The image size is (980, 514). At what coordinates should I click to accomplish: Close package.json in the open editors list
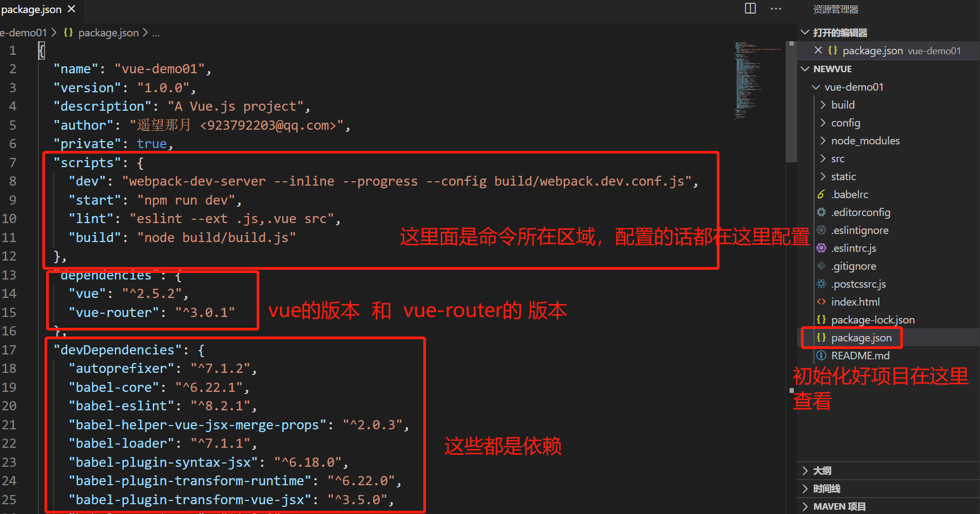[818, 50]
